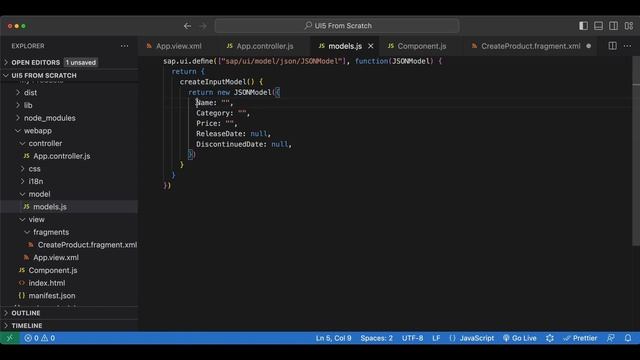Expand the i18n folder

coord(36,181)
